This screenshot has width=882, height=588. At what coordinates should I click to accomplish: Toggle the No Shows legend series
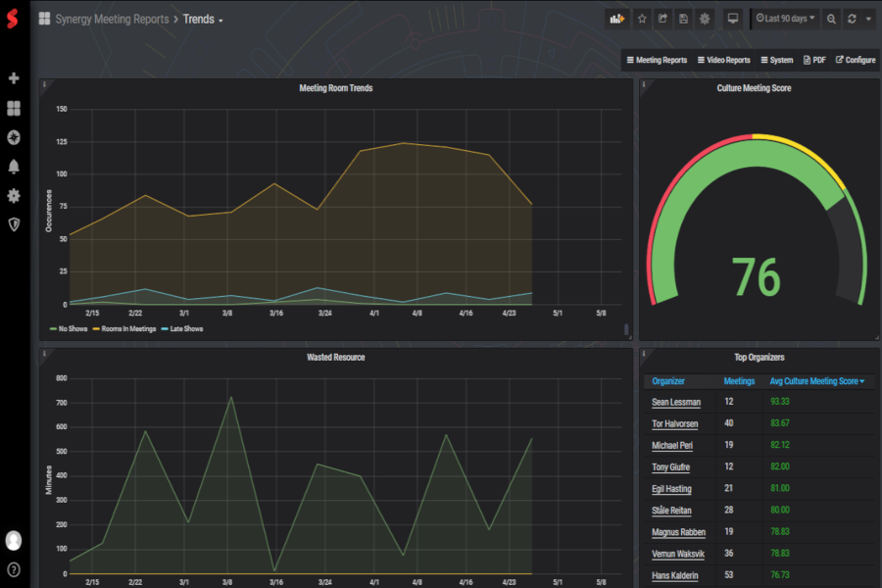click(x=72, y=329)
